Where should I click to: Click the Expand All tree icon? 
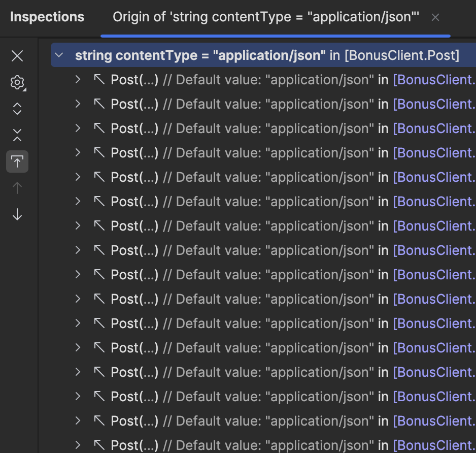(x=17, y=109)
